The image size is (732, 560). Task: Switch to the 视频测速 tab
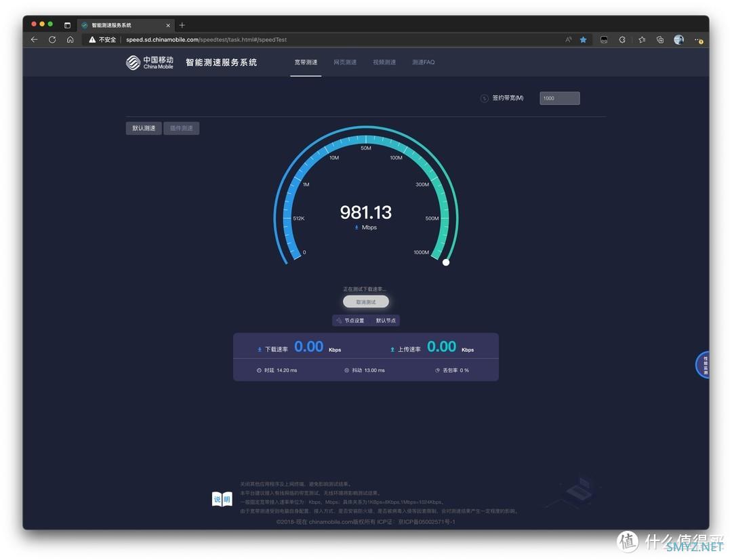coord(384,62)
